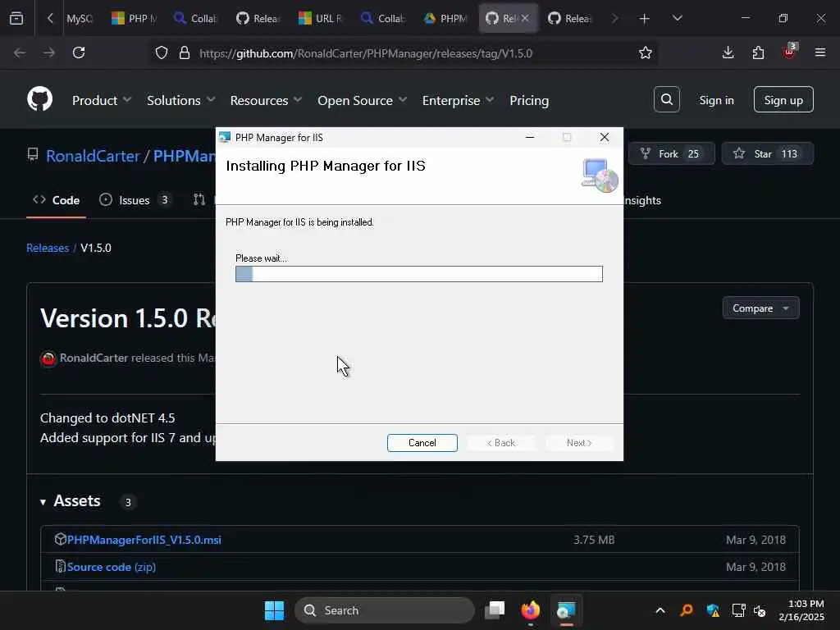The image size is (840, 630).
Task: Open the Compare dropdown
Action: (760, 308)
